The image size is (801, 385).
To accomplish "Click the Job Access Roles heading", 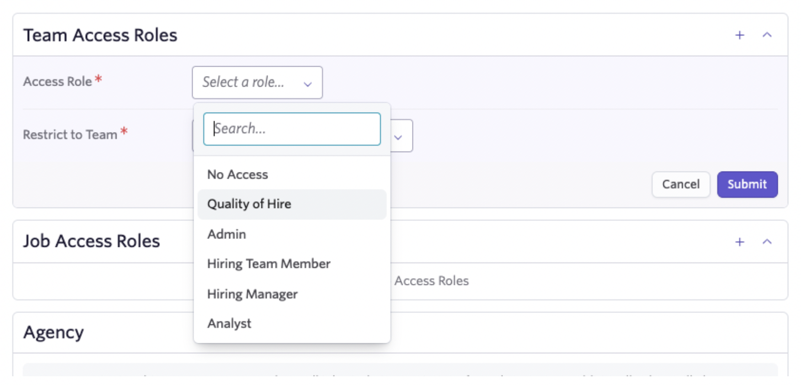I will click(x=91, y=241).
